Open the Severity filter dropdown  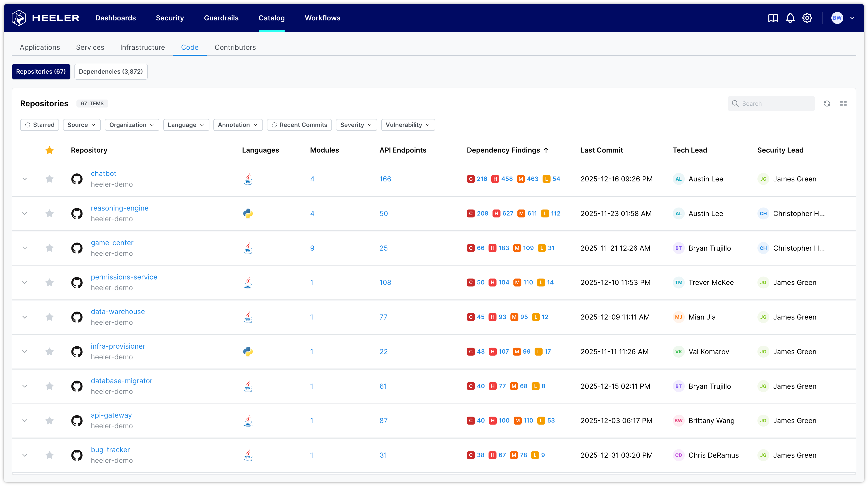click(356, 125)
